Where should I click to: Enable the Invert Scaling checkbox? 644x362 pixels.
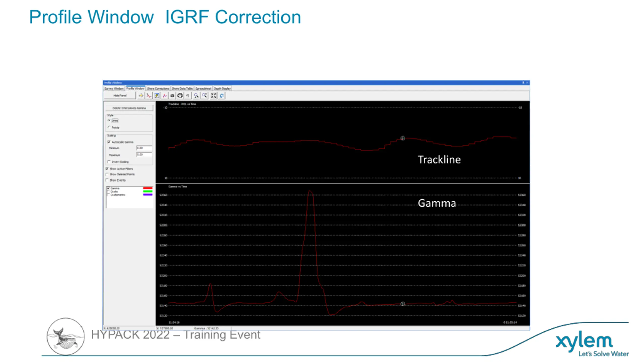(x=109, y=162)
